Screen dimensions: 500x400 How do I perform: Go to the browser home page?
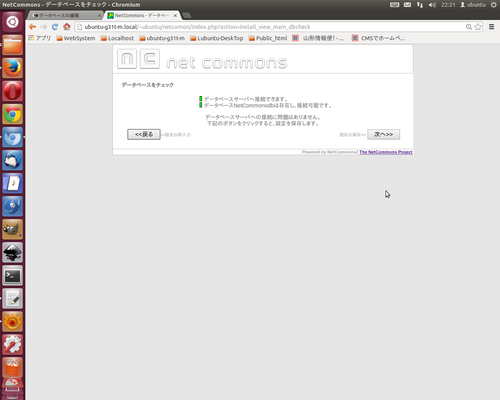point(67,27)
